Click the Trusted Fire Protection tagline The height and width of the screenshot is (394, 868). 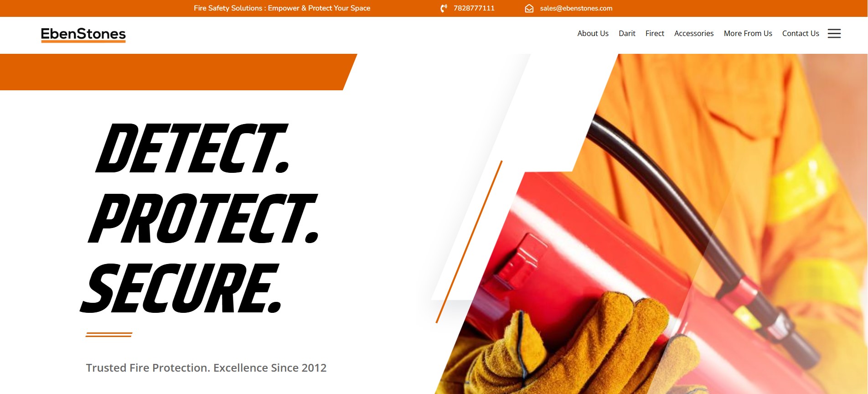[x=206, y=368]
